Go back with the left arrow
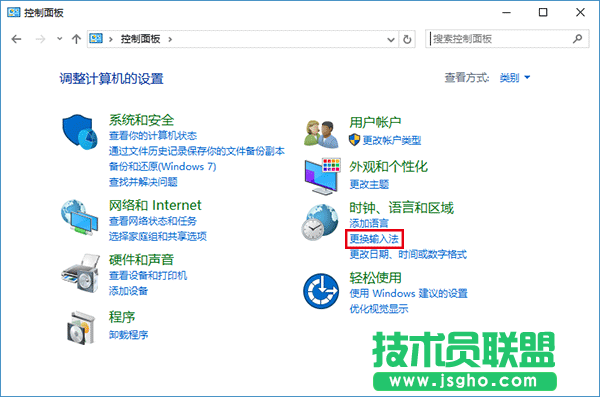Image resolution: width=600 pixels, height=397 pixels. click(16, 39)
